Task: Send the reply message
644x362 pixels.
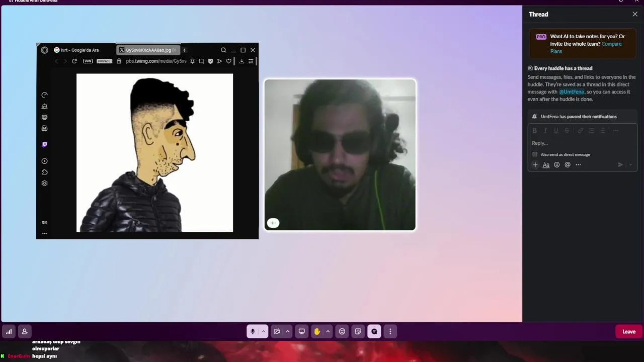Action: pos(620,165)
